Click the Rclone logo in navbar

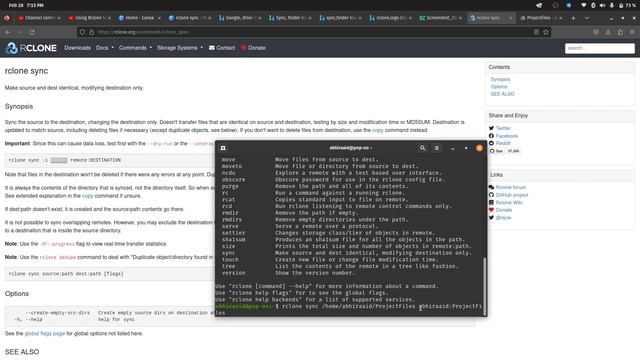31,48
